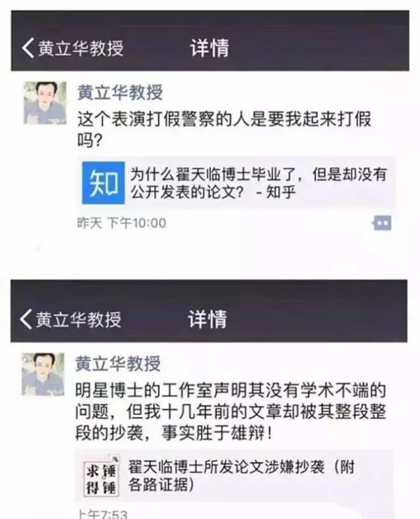
Task: Open the top post's profile avatar
Action: [x=45, y=103]
